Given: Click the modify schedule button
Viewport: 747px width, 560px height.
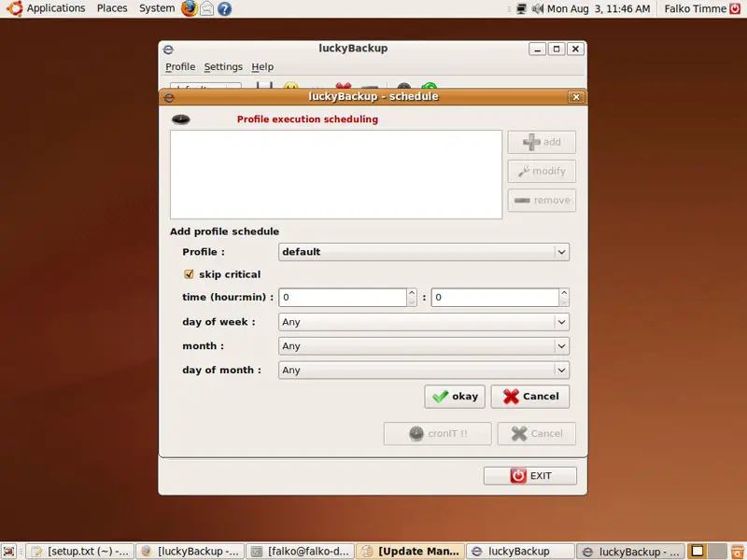Looking at the screenshot, I should click(542, 172).
